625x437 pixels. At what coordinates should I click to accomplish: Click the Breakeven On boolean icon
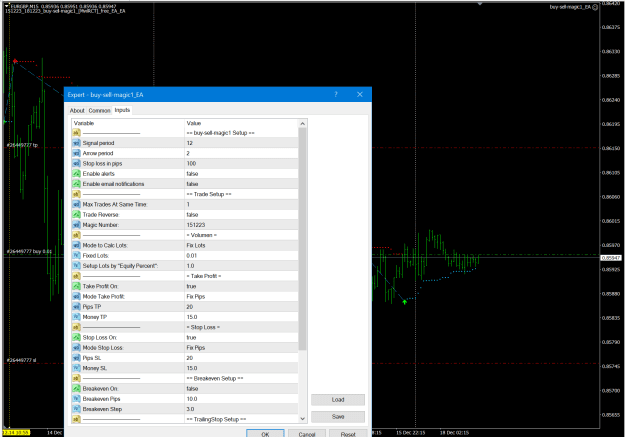coord(76,388)
